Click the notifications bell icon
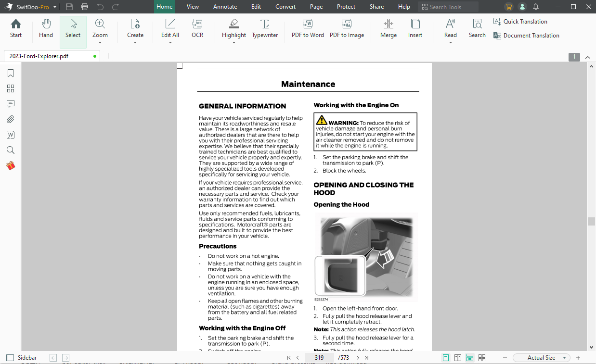 click(x=536, y=7)
